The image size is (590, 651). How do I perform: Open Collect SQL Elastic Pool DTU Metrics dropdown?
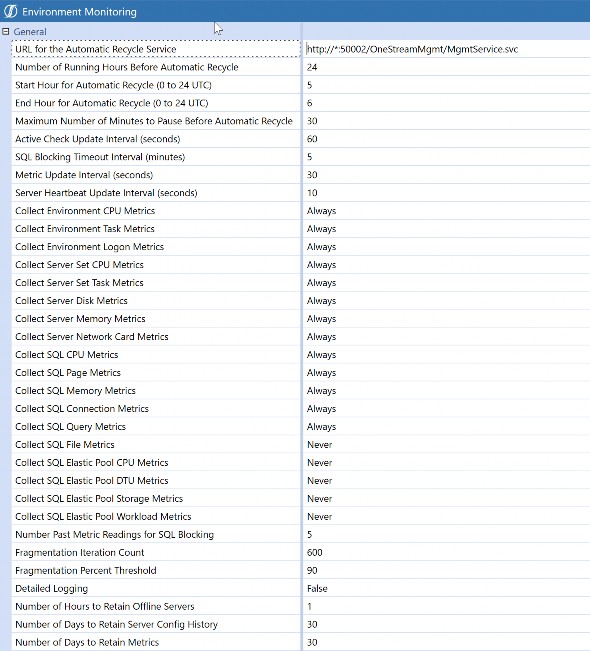tap(446, 481)
